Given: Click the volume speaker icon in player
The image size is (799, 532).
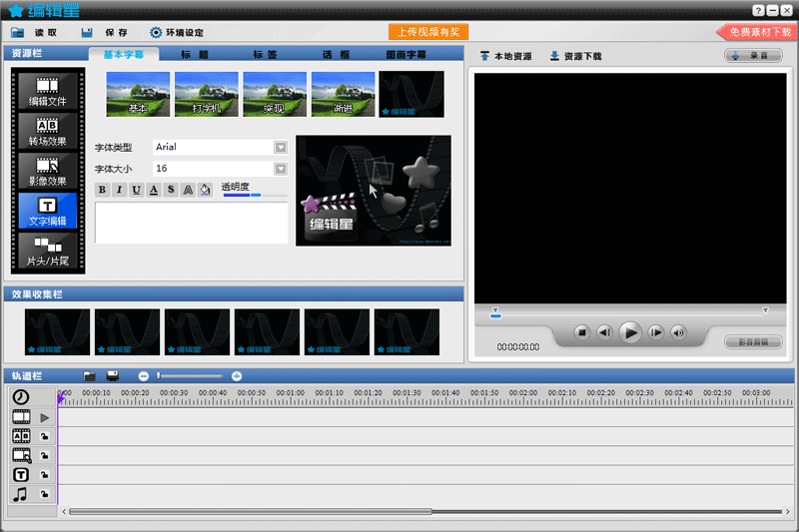Looking at the screenshot, I should tap(678, 333).
